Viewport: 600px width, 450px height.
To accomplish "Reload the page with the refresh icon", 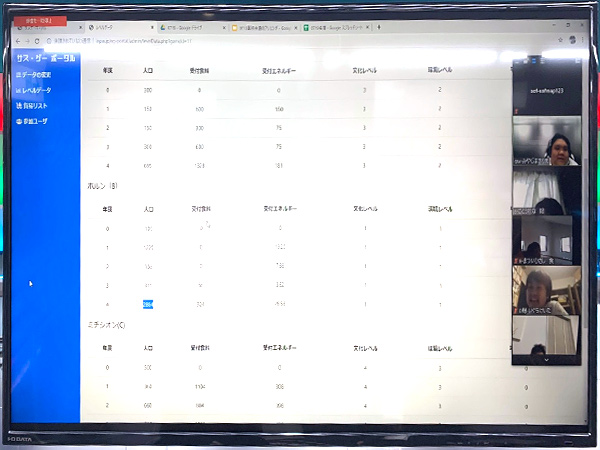I will (37, 41).
